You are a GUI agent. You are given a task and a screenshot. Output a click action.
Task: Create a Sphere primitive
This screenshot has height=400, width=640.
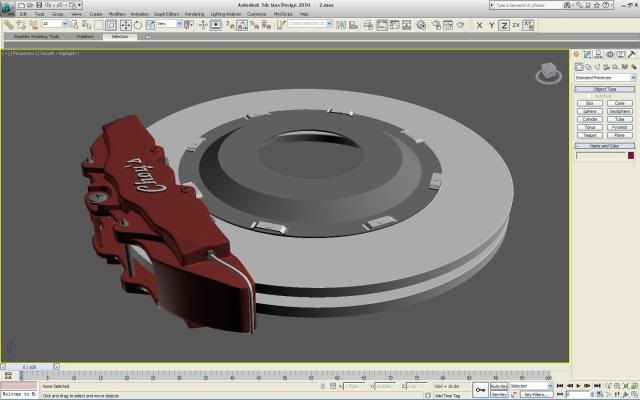click(x=590, y=111)
